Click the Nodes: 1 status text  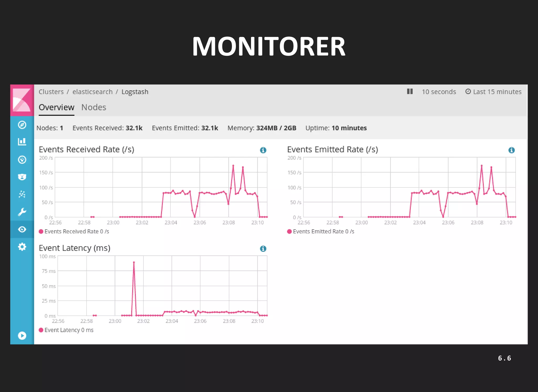coord(50,128)
